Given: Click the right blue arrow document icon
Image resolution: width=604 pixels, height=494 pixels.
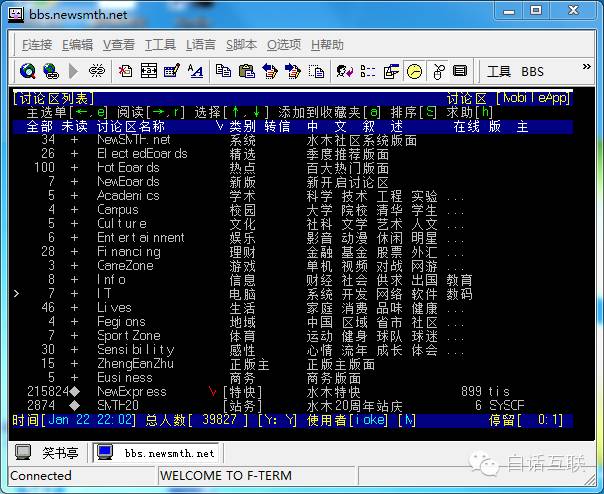Looking at the screenshot, I should pos(293,71).
